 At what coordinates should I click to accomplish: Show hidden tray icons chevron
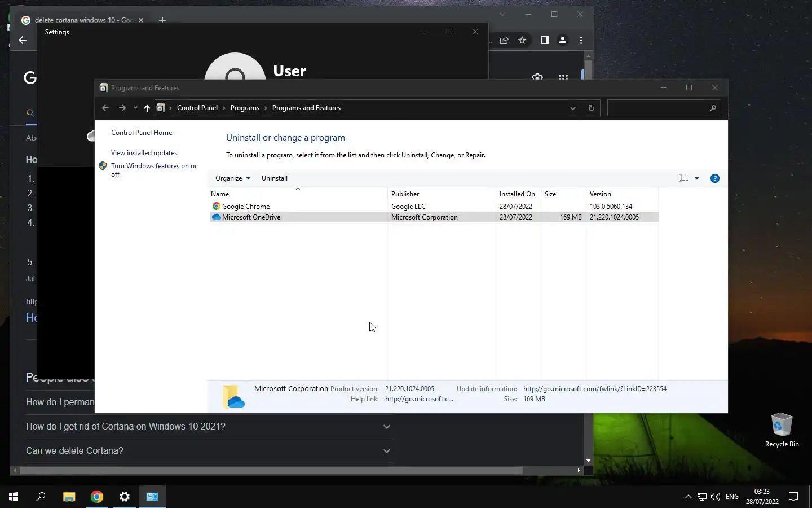click(x=688, y=497)
